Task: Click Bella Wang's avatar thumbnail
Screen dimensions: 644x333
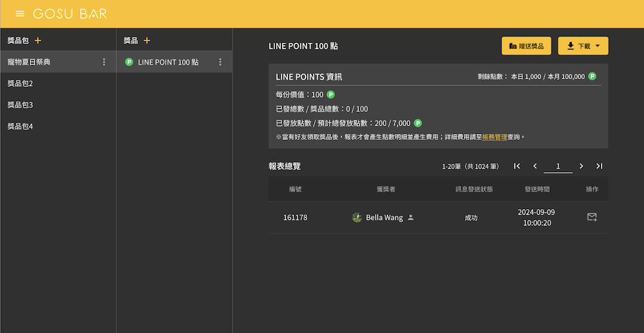Action: click(357, 217)
